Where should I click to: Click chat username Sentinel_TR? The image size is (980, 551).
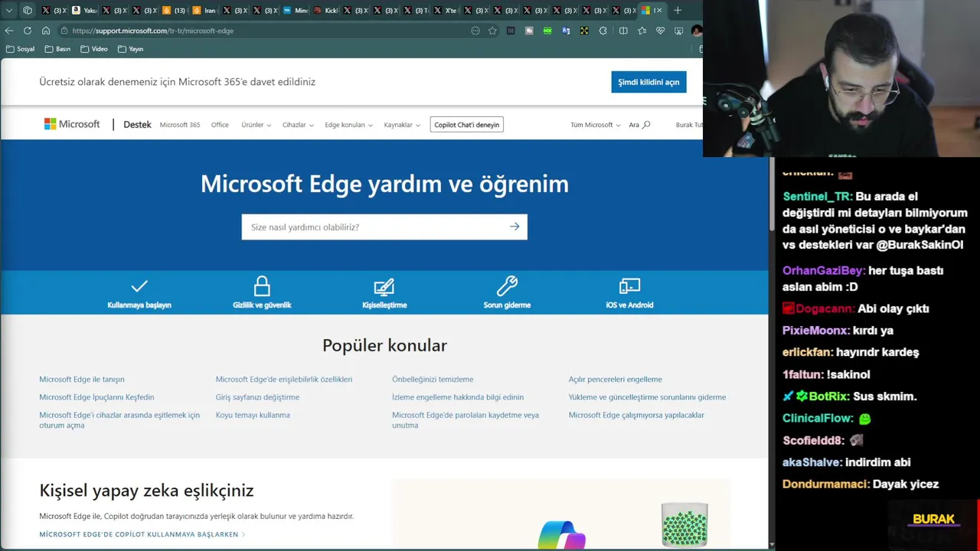tap(817, 197)
